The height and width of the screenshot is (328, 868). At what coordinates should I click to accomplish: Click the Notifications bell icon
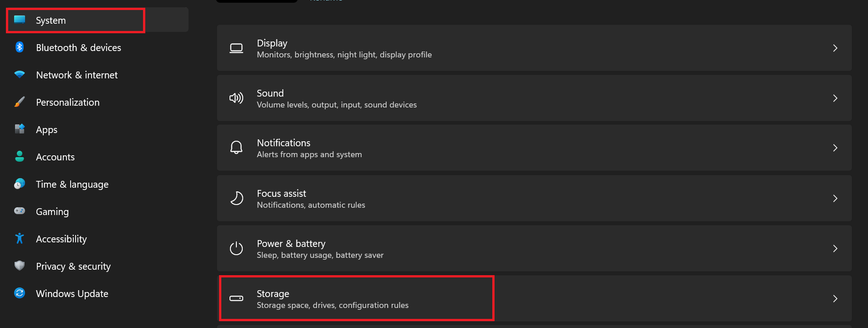pyautogui.click(x=236, y=148)
